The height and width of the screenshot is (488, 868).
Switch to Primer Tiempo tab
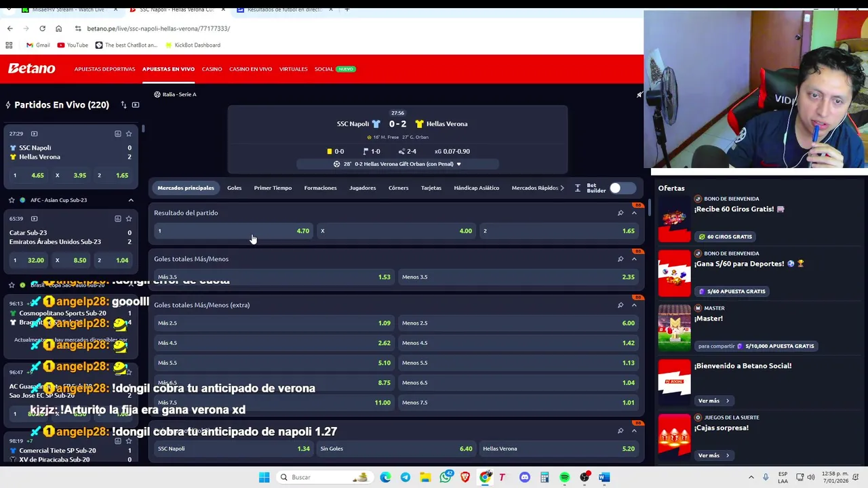pos(273,188)
